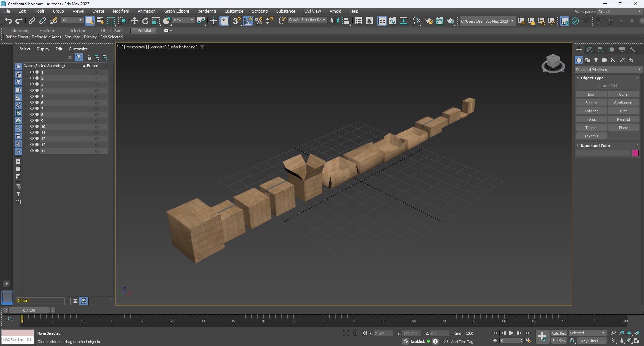644x346 pixels.
Task: Toggle the Angle Snap icon
Action: coord(248,21)
